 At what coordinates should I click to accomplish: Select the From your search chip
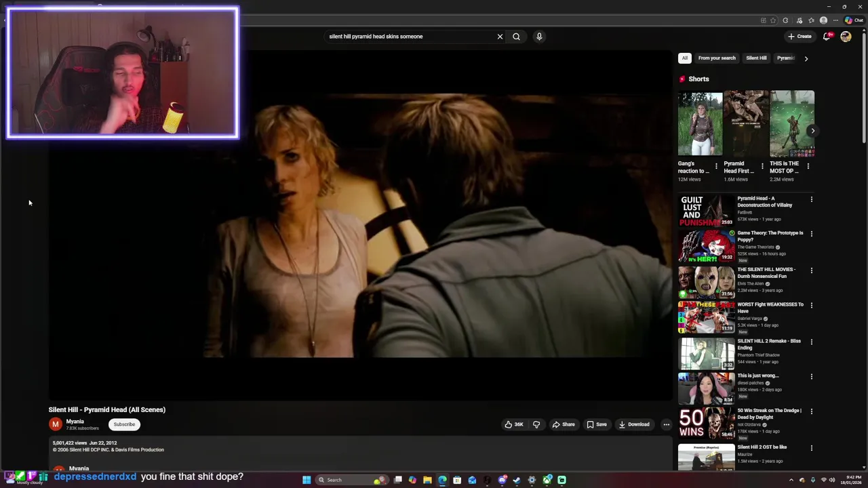[717, 58]
